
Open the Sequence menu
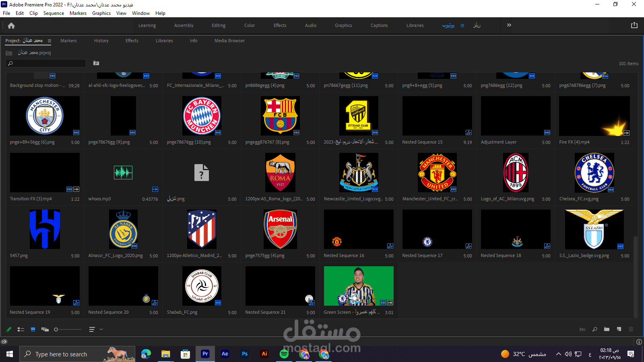point(54,13)
